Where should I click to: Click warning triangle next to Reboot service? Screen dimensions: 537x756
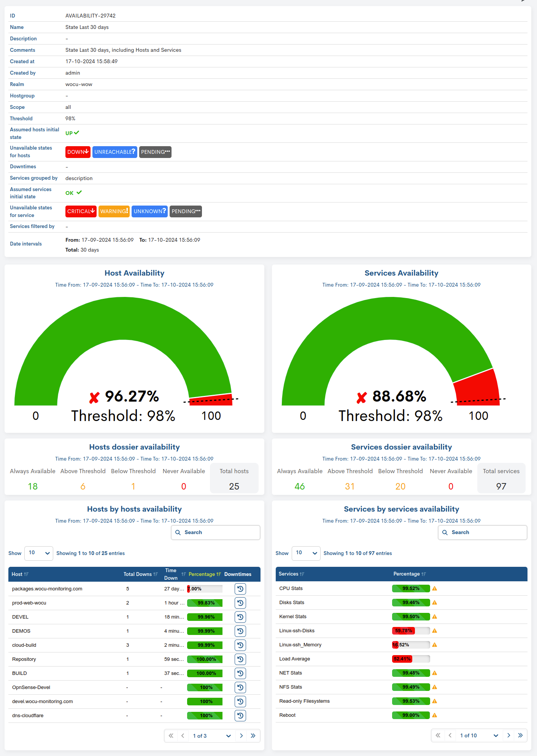[435, 715]
